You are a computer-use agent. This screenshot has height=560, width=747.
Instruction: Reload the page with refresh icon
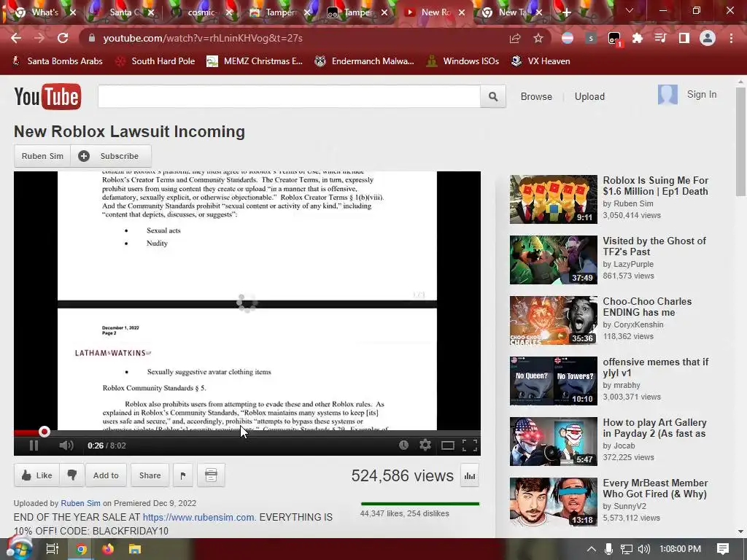[63, 38]
